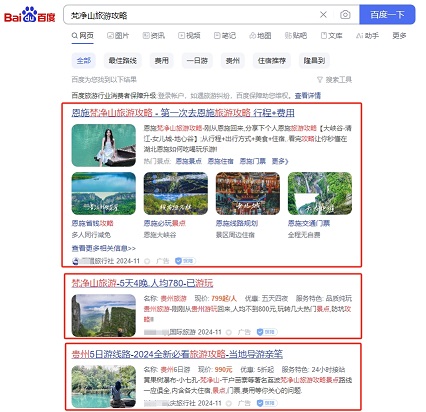The image size is (426, 412).
Task: Switch to the 资讯 tab
Action: 154,35
